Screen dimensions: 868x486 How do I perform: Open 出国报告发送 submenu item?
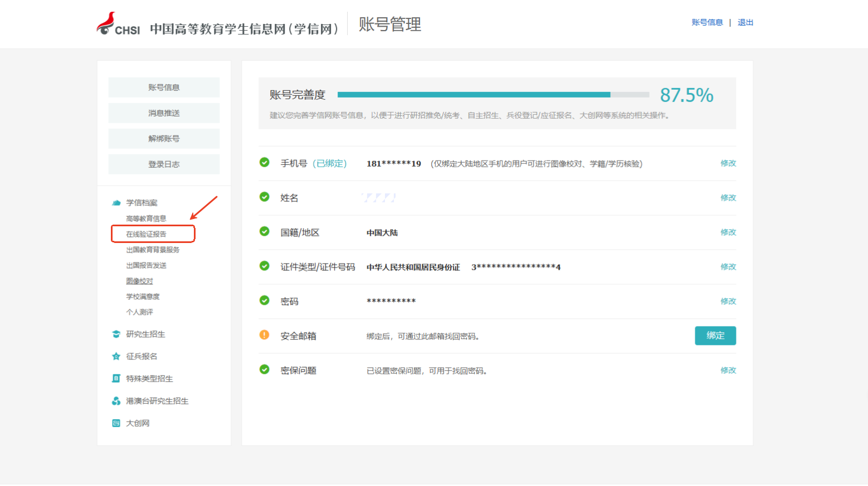146,265
